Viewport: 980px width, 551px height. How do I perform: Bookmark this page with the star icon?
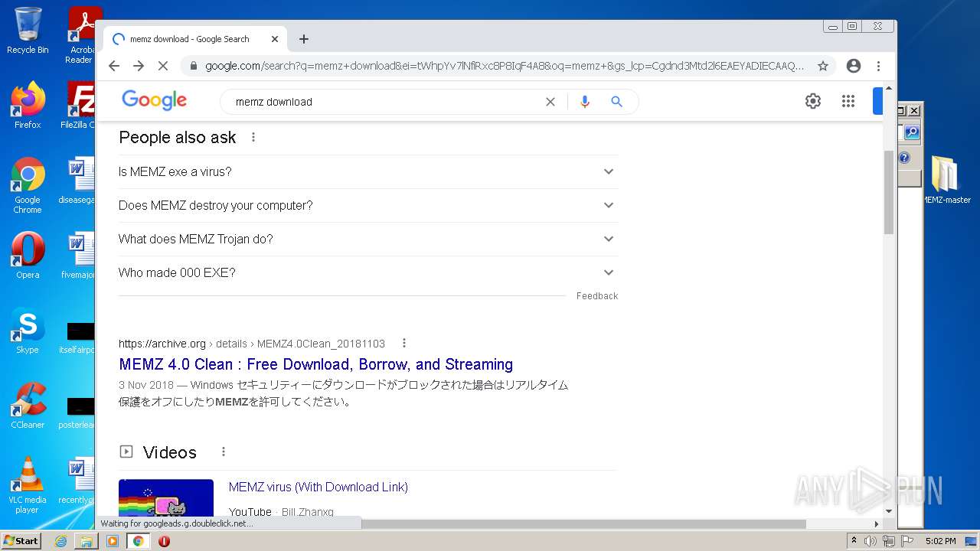click(x=823, y=66)
